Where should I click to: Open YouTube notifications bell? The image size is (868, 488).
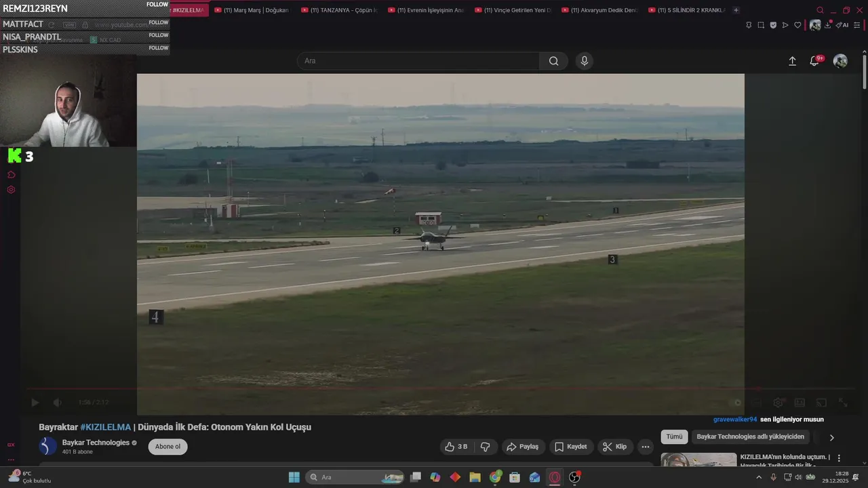coord(815,61)
